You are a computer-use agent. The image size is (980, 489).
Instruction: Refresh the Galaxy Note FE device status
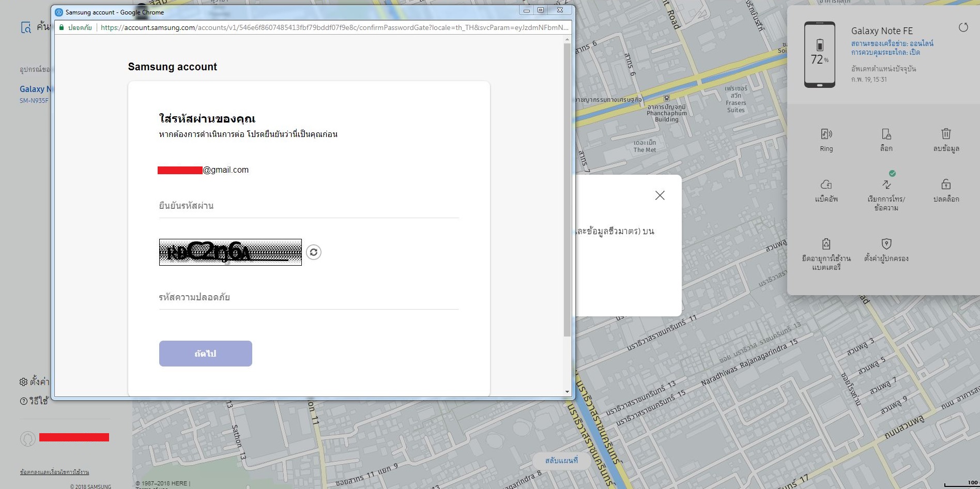click(x=963, y=27)
